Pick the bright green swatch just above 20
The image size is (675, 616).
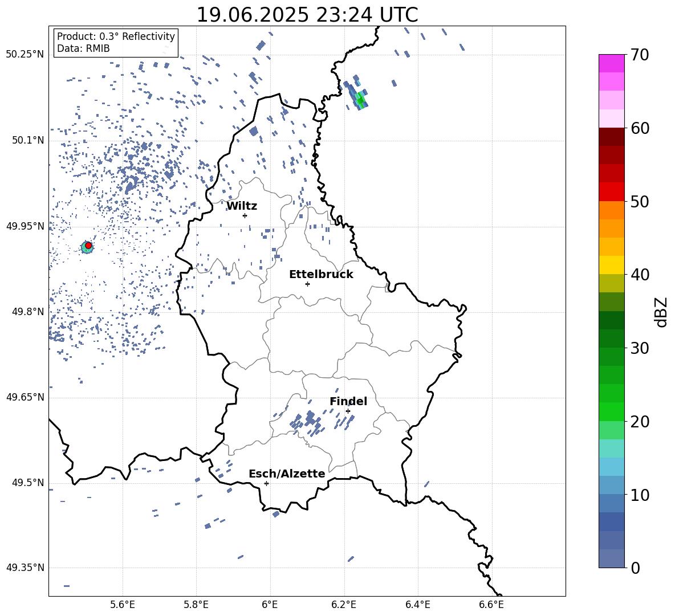611,411
